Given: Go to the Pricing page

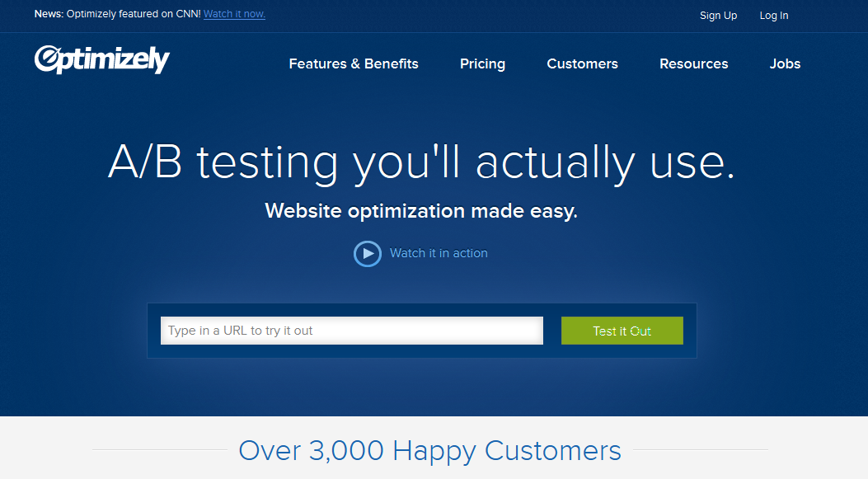Looking at the screenshot, I should (x=482, y=63).
